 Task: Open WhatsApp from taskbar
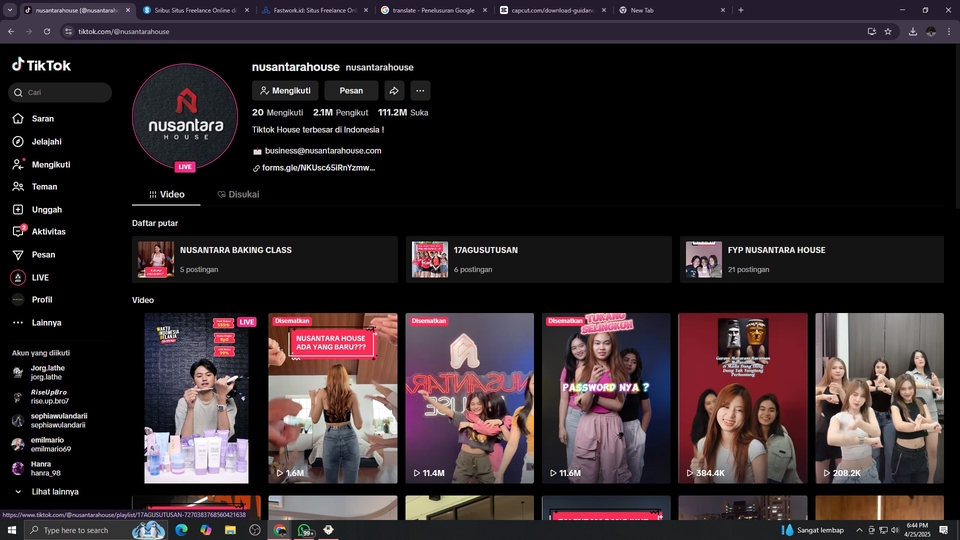pyautogui.click(x=304, y=530)
